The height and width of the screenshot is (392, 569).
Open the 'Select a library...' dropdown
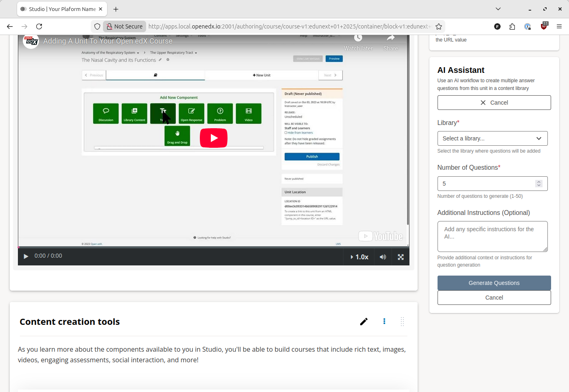[x=492, y=138]
